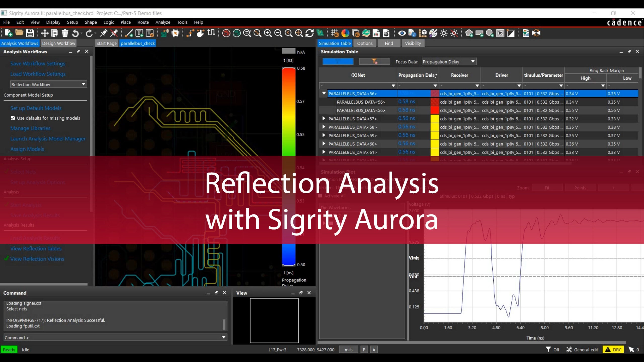644x362 pixels.
Task: Toggle the P button in status bar
Action: (364, 349)
